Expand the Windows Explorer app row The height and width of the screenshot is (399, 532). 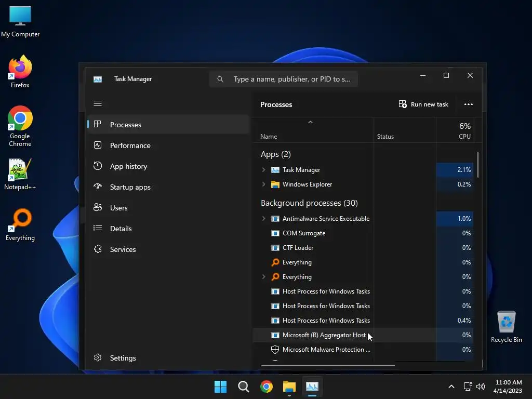click(263, 184)
